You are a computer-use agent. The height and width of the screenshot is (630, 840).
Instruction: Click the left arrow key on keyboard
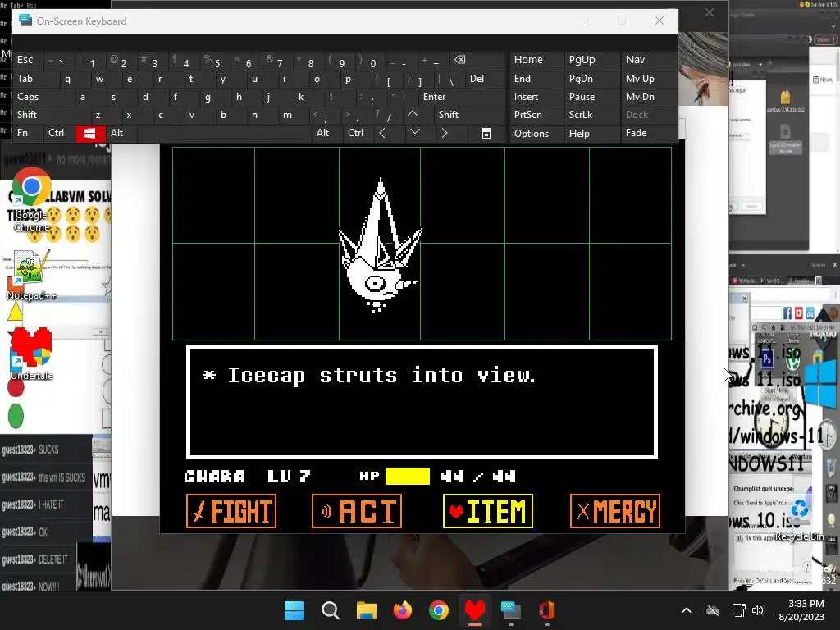click(x=382, y=134)
